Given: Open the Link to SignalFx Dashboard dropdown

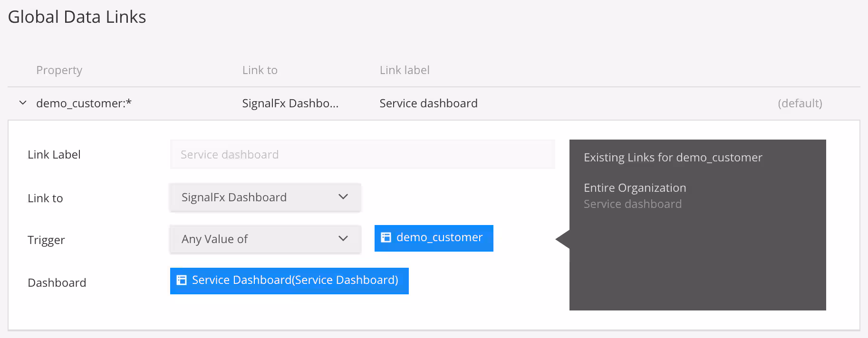Looking at the screenshot, I should (x=265, y=197).
